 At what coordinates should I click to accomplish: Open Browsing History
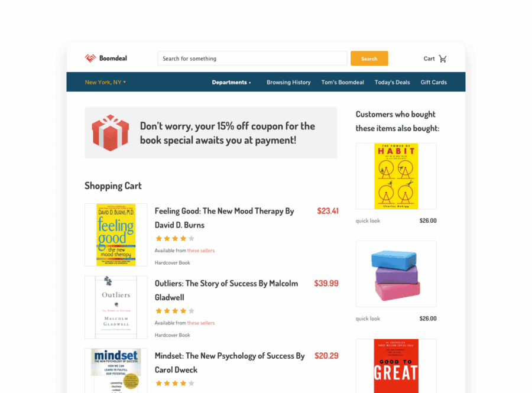[x=288, y=82]
